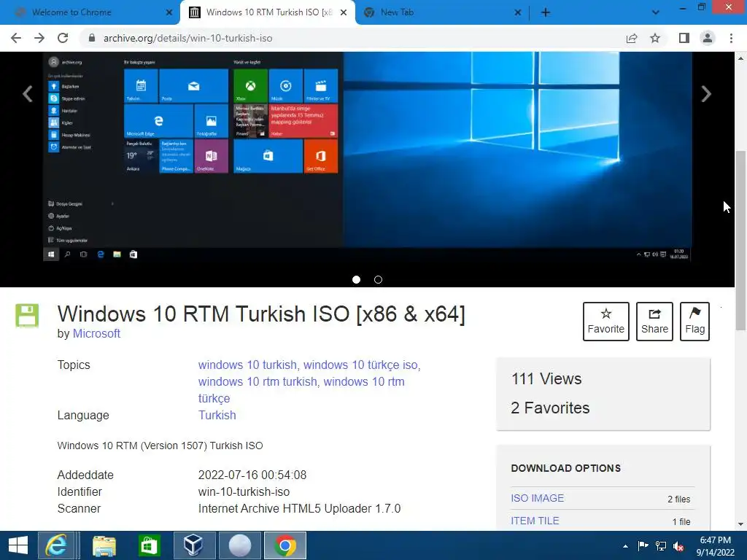Click the DOWNLOAD OPTIONS heading

pos(565,468)
